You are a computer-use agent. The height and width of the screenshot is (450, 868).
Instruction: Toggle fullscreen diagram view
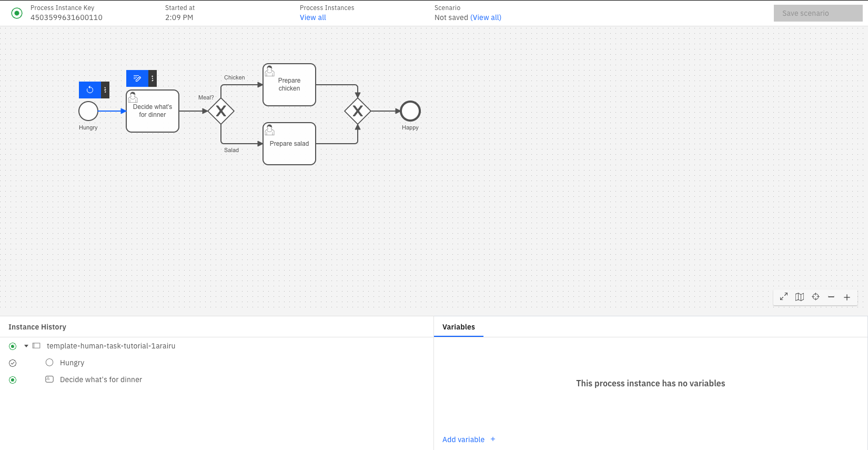[x=784, y=297]
